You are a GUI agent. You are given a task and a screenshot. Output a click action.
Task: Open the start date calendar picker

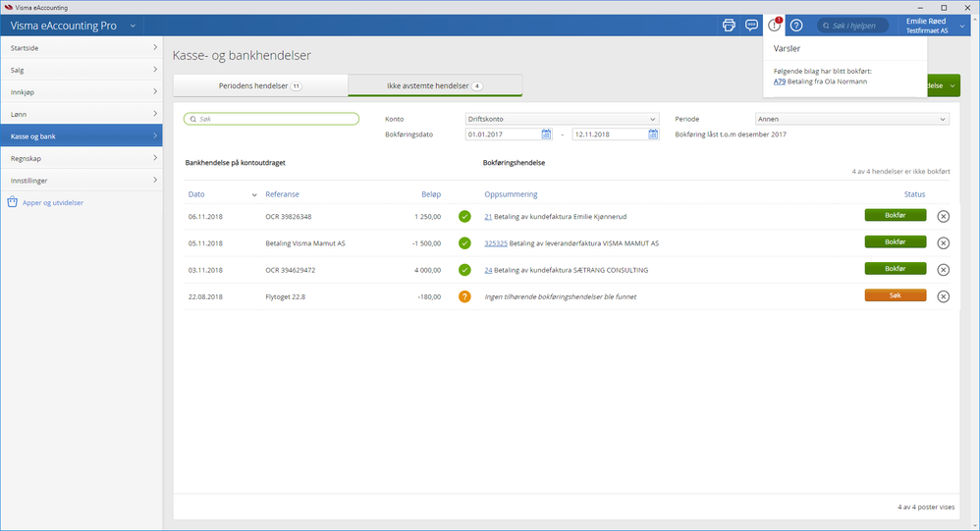546,134
